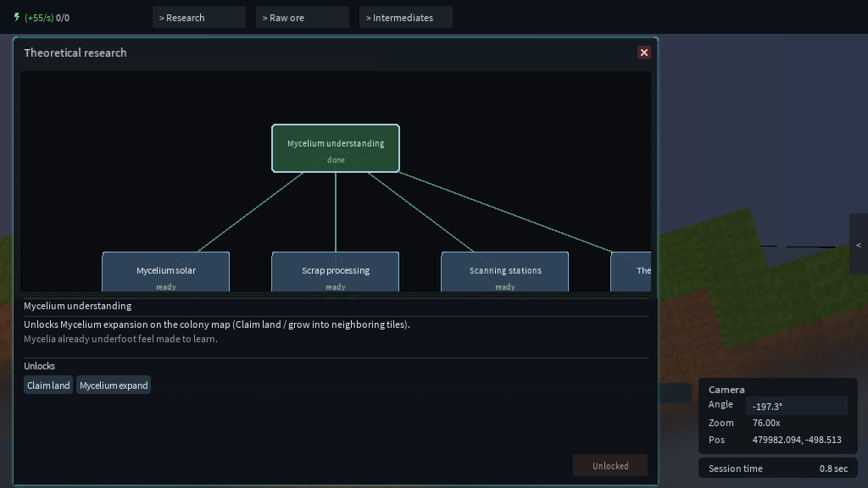This screenshot has height=488, width=868.
Task: Click the camera Zoom value 76.00x
Action: (x=766, y=423)
